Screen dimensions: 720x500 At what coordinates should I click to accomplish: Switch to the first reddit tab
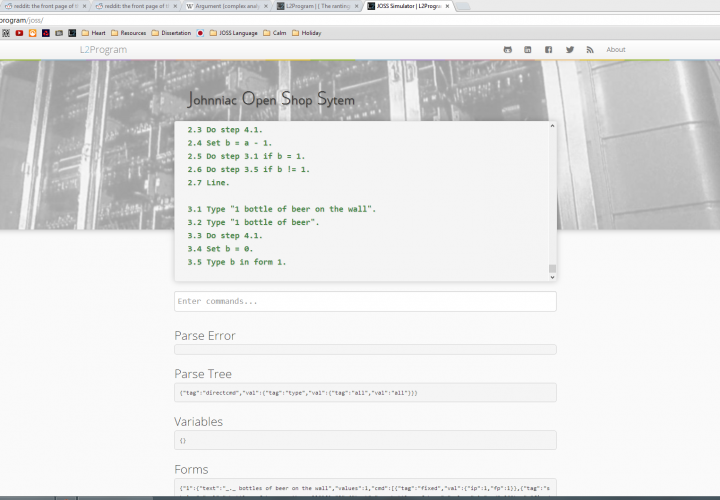pos(40,6)
